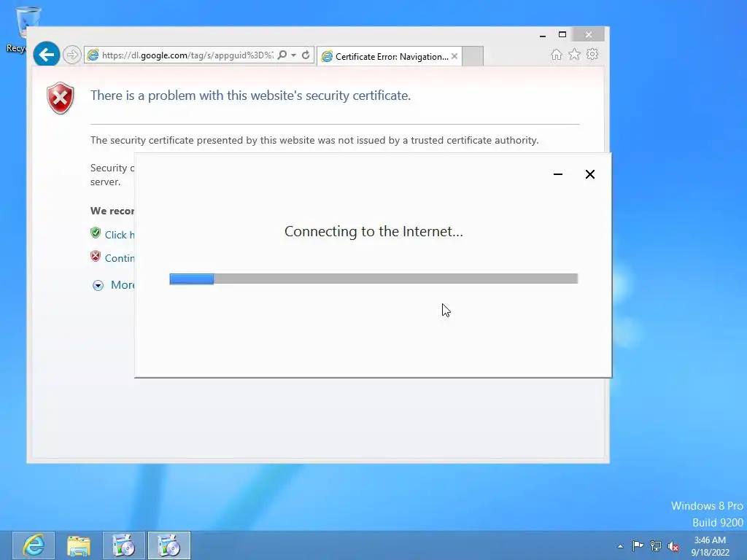The image size is (747, 560).
Task: Open Favorites with the star icon
Action: click(575, 55)
